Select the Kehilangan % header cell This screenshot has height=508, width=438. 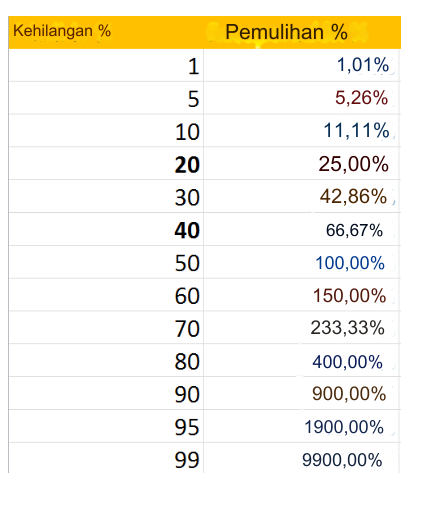[x=106, y=32]
